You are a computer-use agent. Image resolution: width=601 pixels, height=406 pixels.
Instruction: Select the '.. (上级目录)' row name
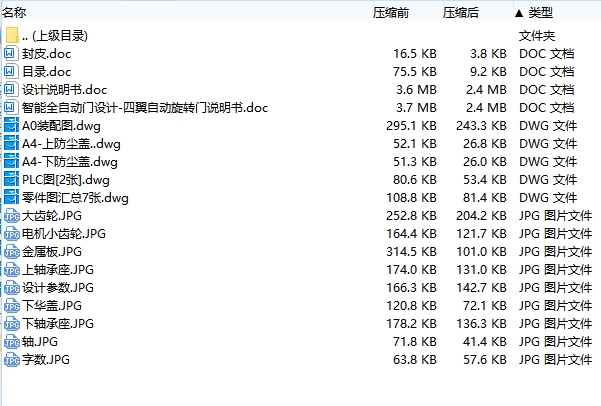coord(55,36)
